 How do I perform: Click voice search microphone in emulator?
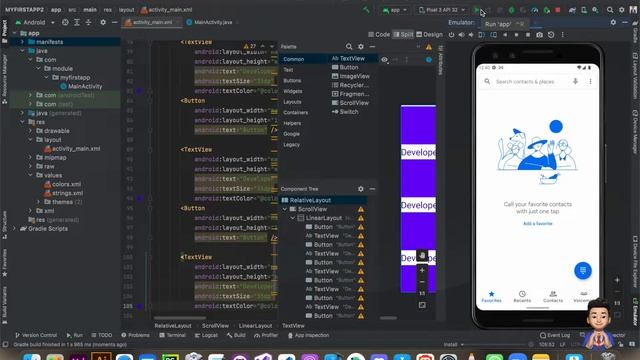(575, 81)
